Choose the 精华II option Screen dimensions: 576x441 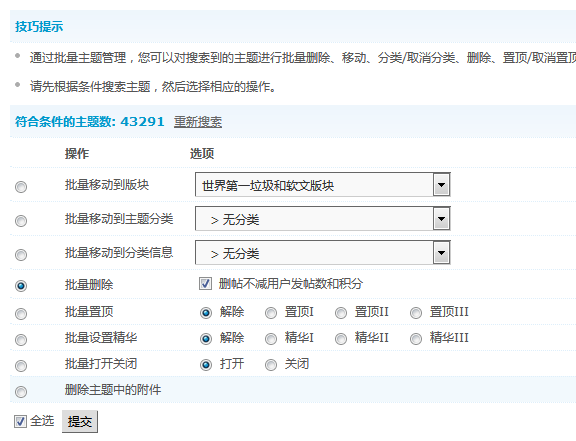341,338
